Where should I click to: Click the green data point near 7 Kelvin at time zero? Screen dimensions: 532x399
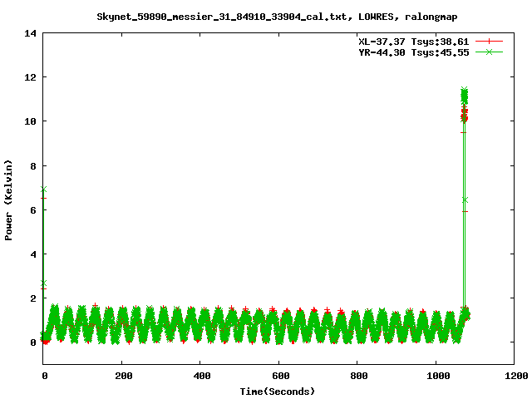[43, 189]
